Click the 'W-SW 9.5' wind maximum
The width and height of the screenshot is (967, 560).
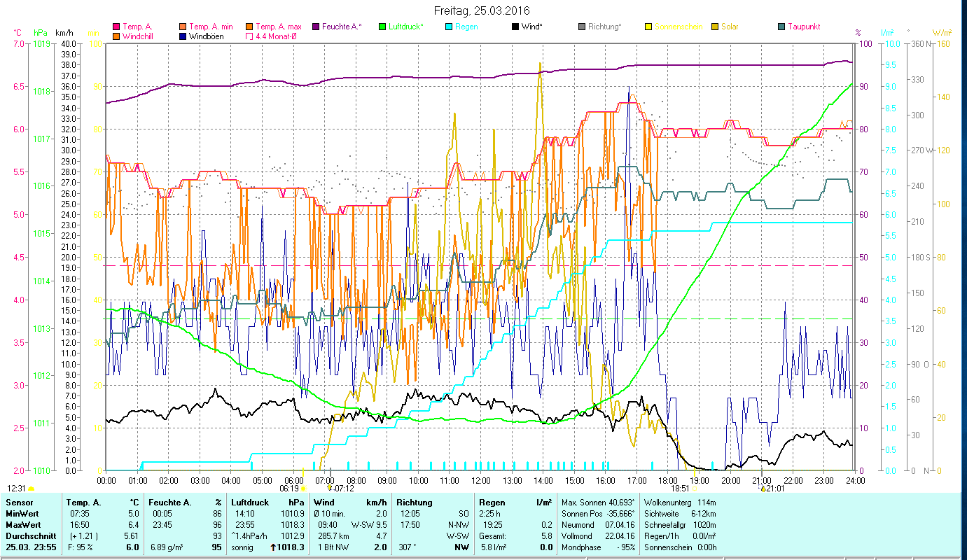[368, 525]
